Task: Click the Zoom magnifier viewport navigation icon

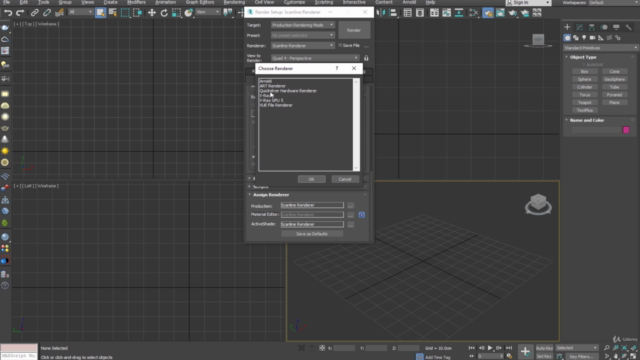Action: (607, 348)
